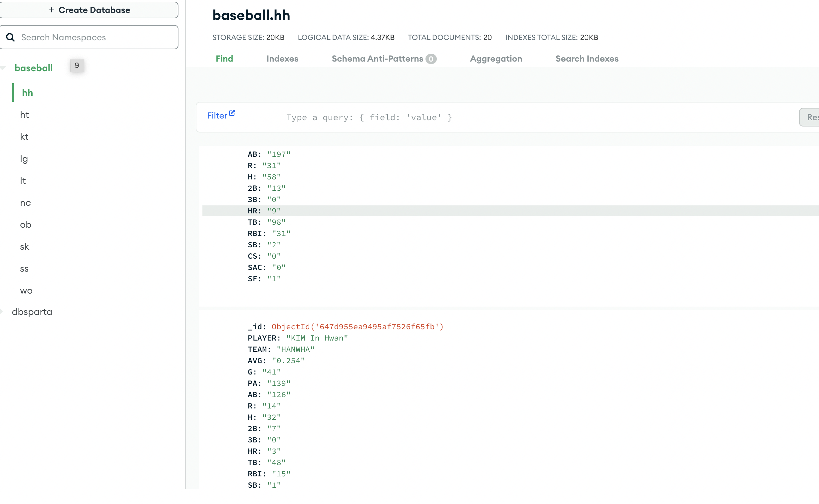Open the Search Indexes tab

coord(587,59)
